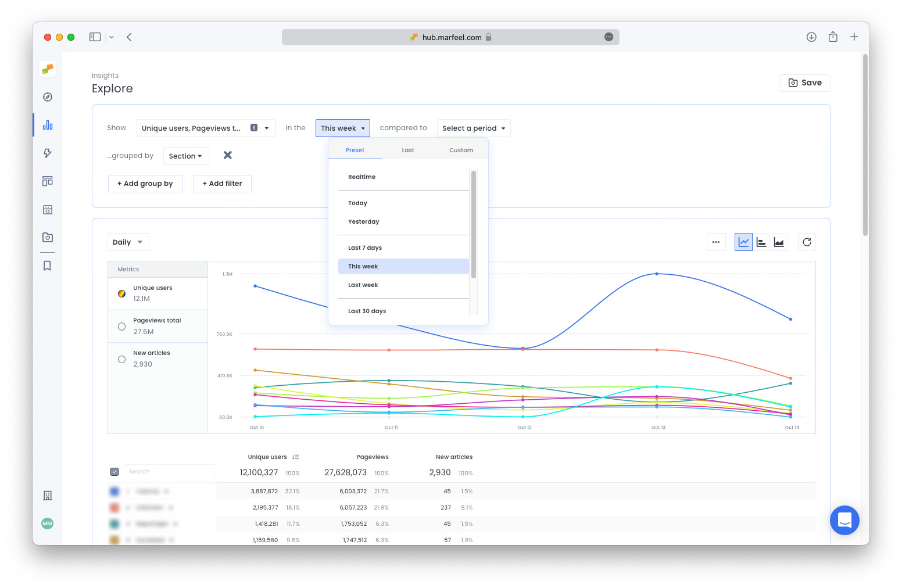Open the Select a period dropdown
Viewport: 902px width, 588px height.
point(473,128)
